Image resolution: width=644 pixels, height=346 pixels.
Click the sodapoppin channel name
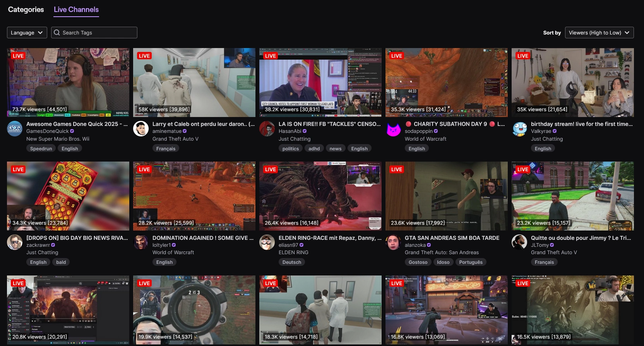[419, 131]
